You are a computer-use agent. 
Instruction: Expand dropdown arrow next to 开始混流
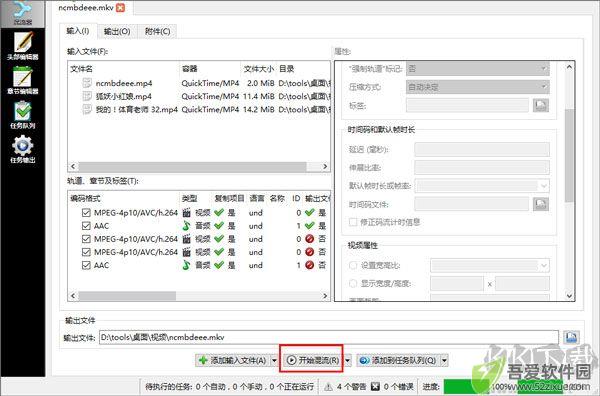347,360
